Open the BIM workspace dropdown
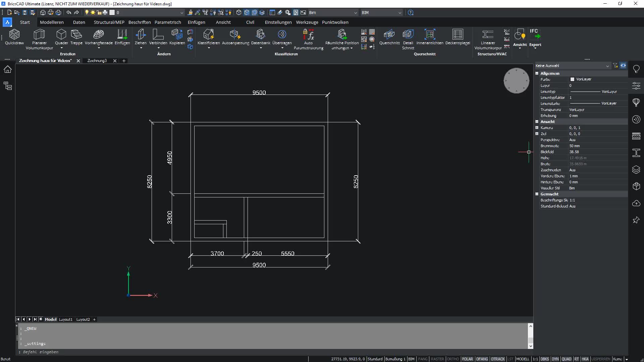This screenshot has height=362, width=644. (x=381, y=12)
